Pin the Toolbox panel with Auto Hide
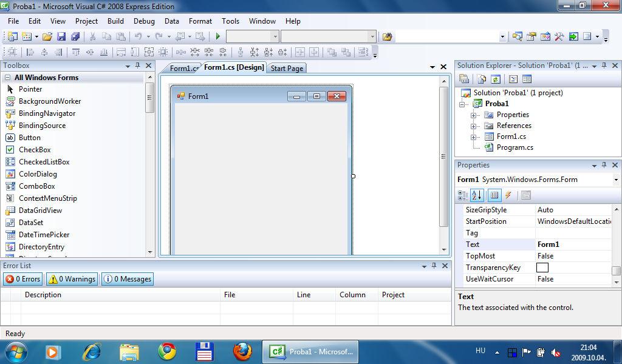This screenshot has height=364, width=622. tap(138, 66)
